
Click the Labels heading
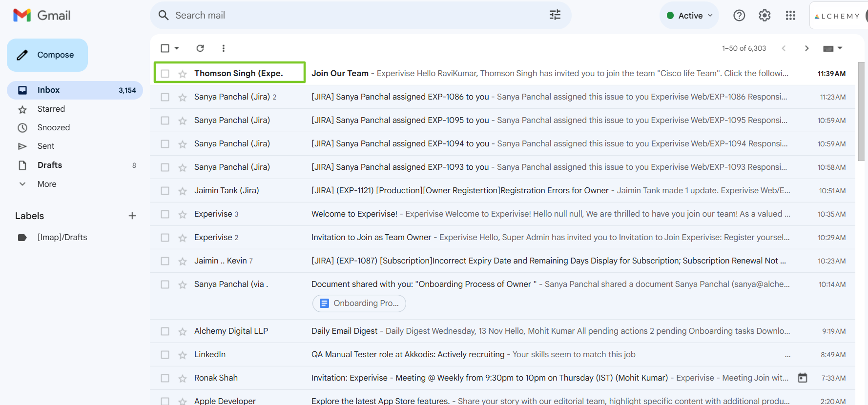[29, 216]
